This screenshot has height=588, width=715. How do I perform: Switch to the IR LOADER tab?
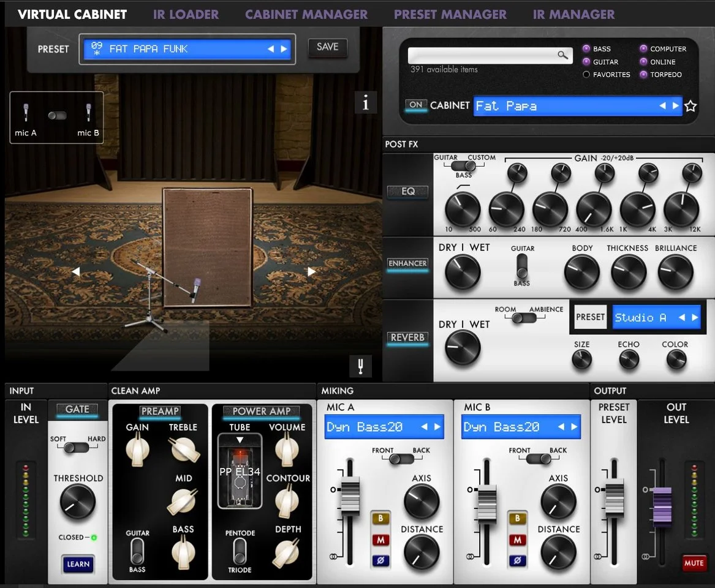coord(186,14)
